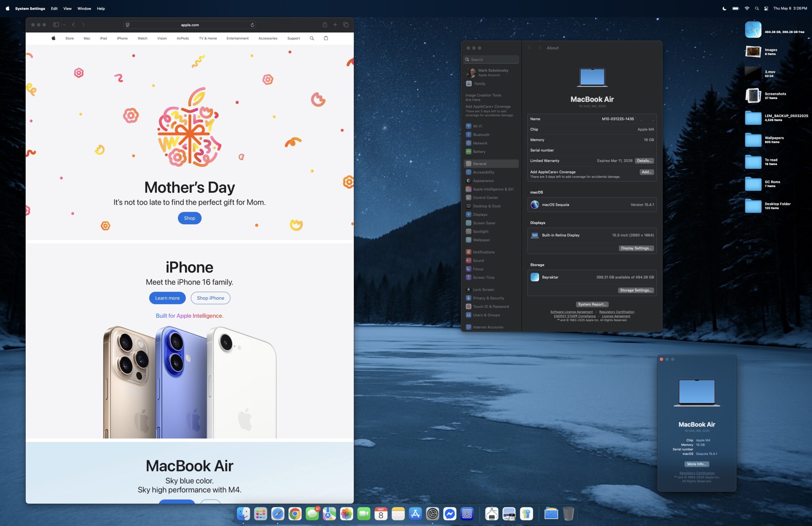The height and width of the screenshot is (526, 812).
Task: Open the Screenshots stack on the desktop
Action: [x=753, y=96]
